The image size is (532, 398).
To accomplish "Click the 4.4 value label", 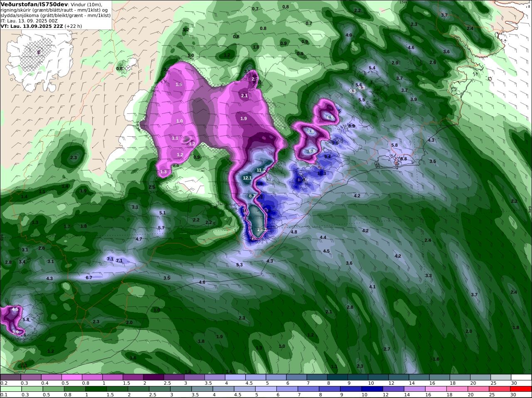I will coord(323,237).
